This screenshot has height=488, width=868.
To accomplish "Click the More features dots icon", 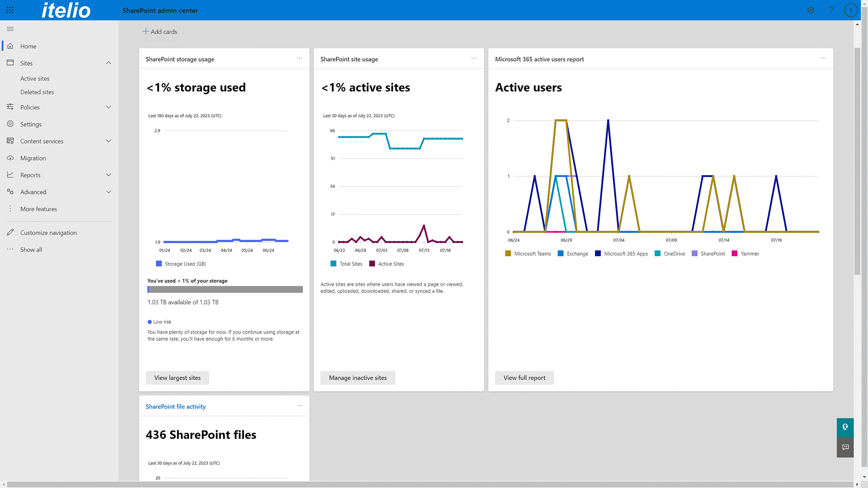I will [10, 208].
